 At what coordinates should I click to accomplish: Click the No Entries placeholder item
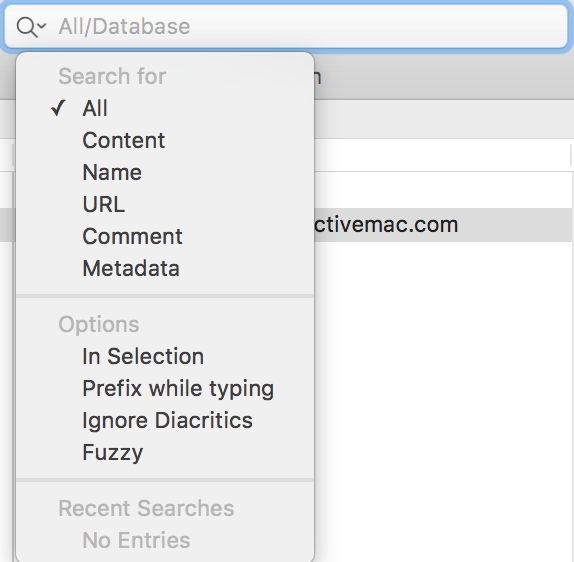pos(136,540)
